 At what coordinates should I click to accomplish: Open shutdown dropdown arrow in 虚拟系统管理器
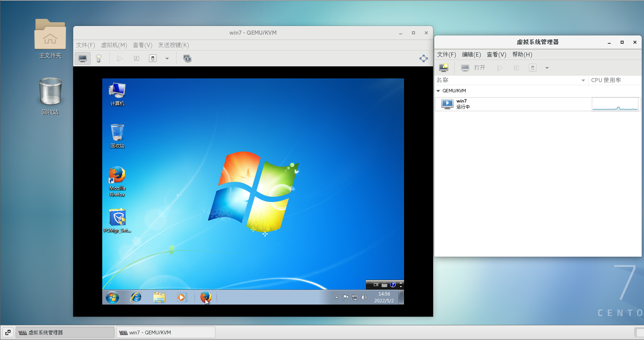coord(547,68)
